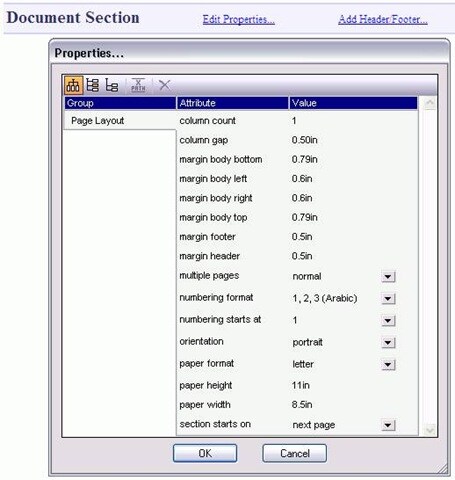Screen dimensions: 455x480
Task: Click the scrollbar up arrow
Action: point(430,103)
